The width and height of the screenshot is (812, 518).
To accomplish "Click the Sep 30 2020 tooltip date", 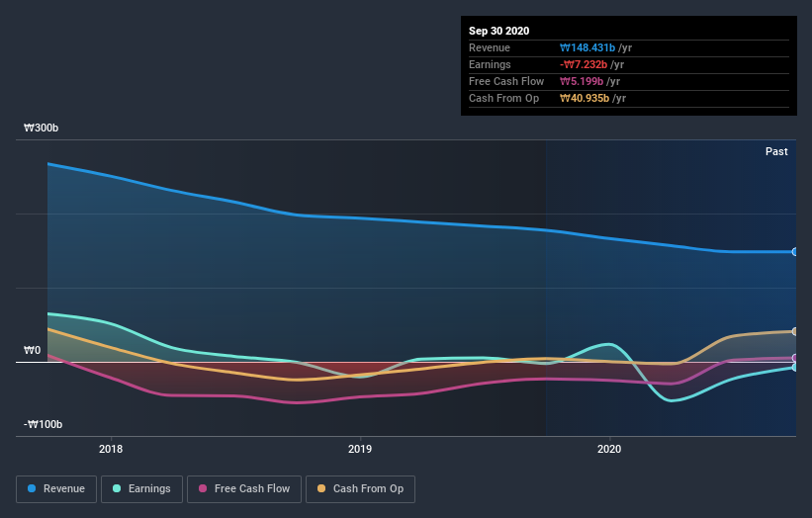I will [499, 31].
